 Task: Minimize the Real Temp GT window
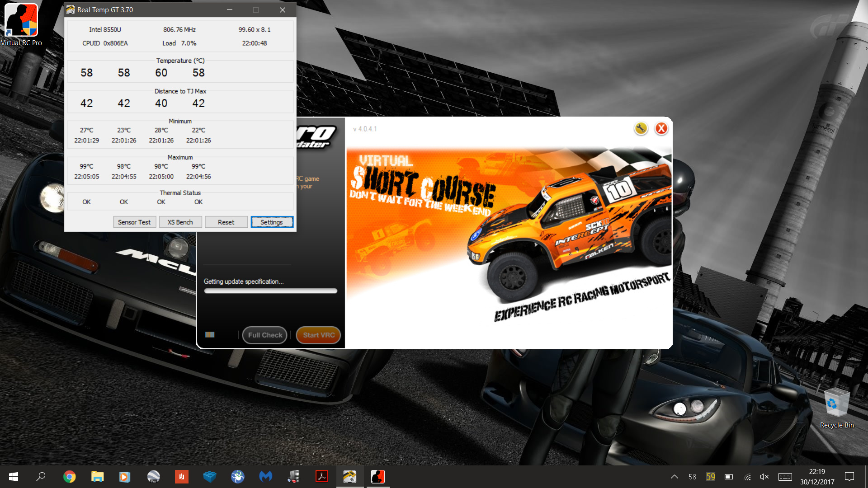click(x=230, y=9)
